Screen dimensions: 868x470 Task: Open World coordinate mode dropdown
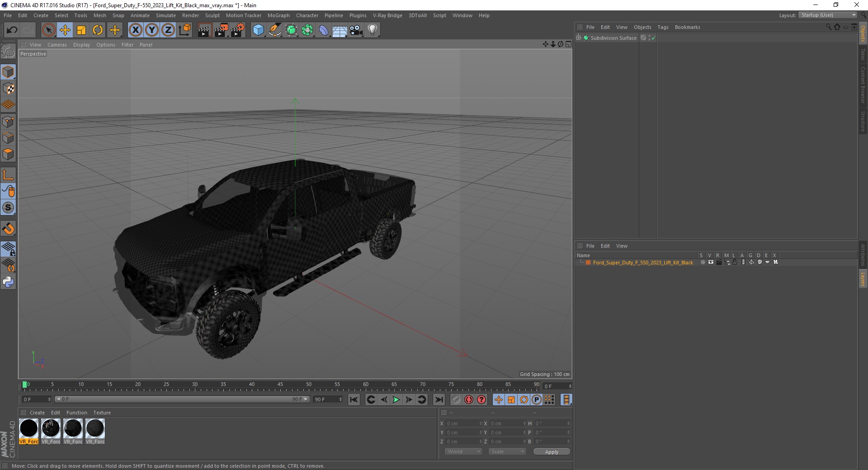pos(463,451)
